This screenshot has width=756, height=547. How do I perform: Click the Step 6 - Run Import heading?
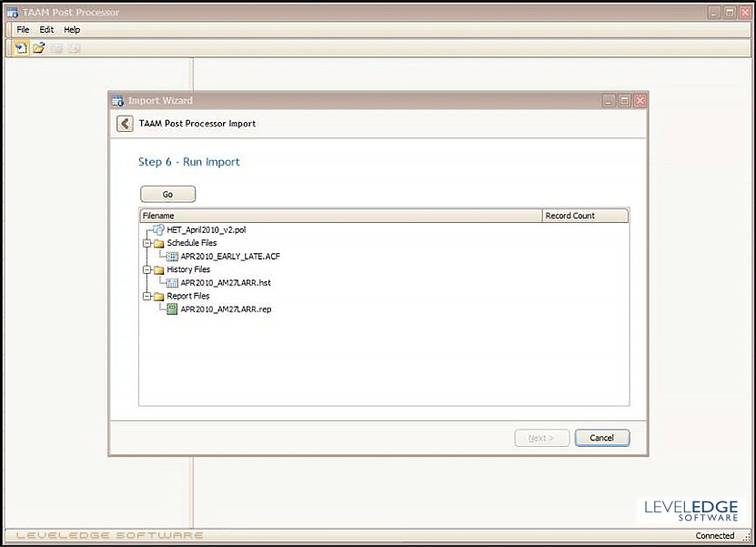pos(189,162)
